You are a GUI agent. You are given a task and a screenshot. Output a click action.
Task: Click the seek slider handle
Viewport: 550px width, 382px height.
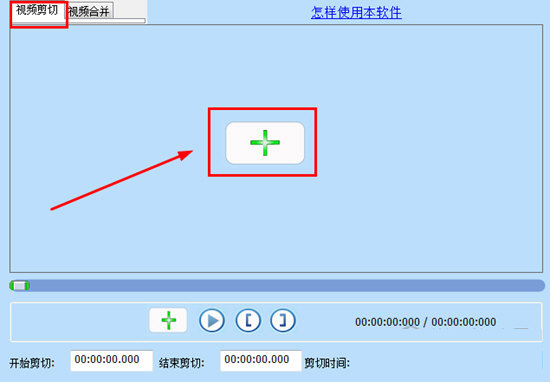coord(20,286)
